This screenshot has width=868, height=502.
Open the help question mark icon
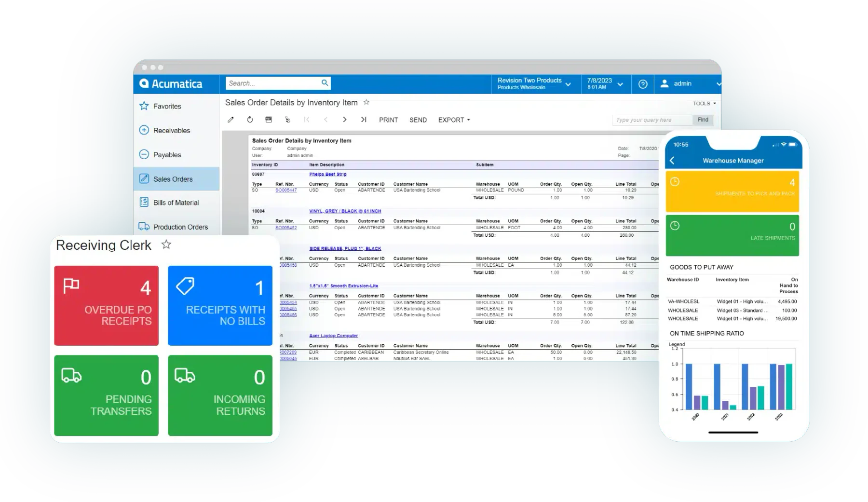point(643,84)
